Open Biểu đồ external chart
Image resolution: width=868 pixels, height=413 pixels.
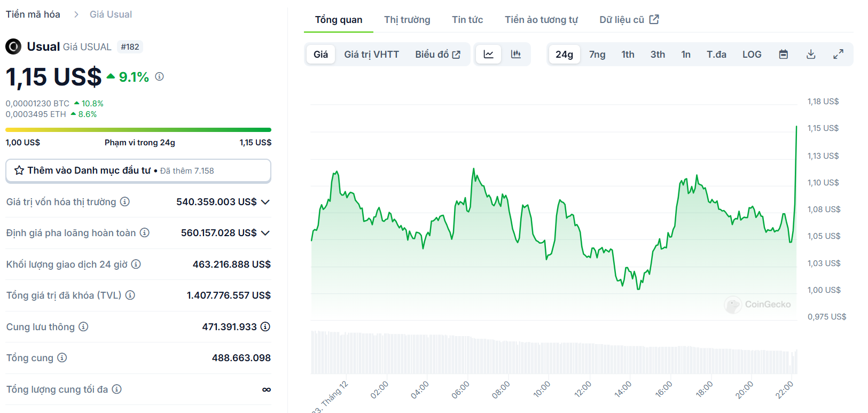[437, 54]
